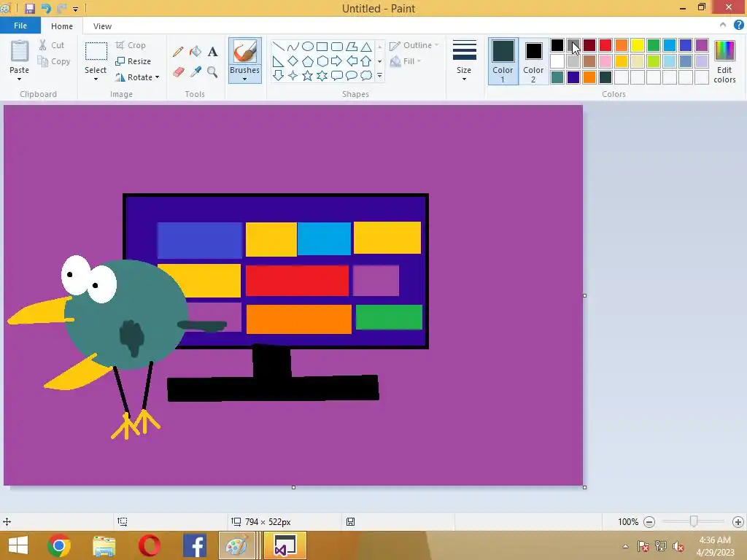
Task: Open the File menu
Action: (20, 26)
